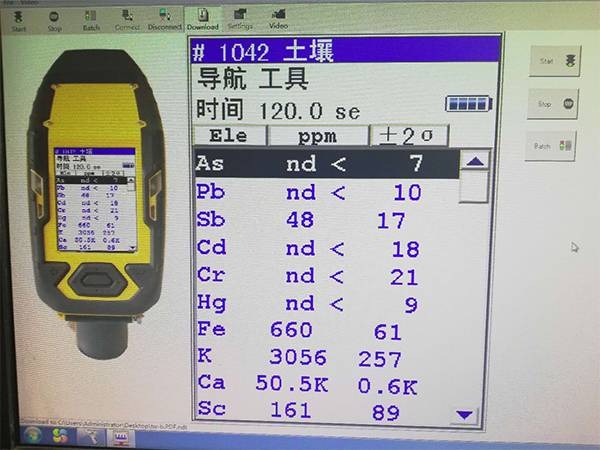Click the ±2σ column header
This screenshot has width=600, height=450.
tap(408, 135)
